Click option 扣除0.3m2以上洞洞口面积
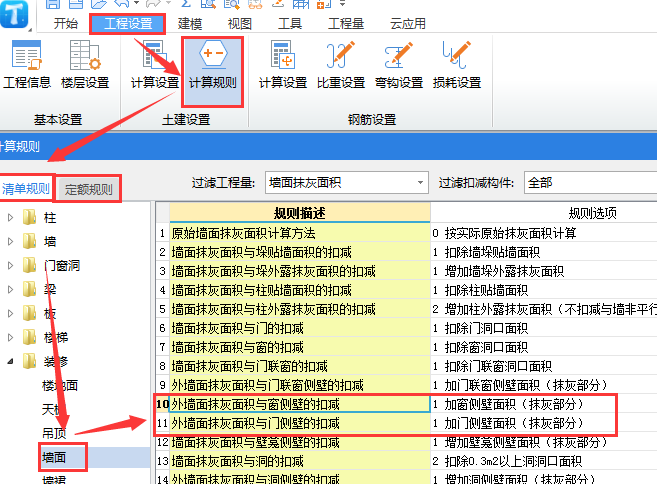The height and width of the screenshot is (484, 657). [x=513, y=461]
